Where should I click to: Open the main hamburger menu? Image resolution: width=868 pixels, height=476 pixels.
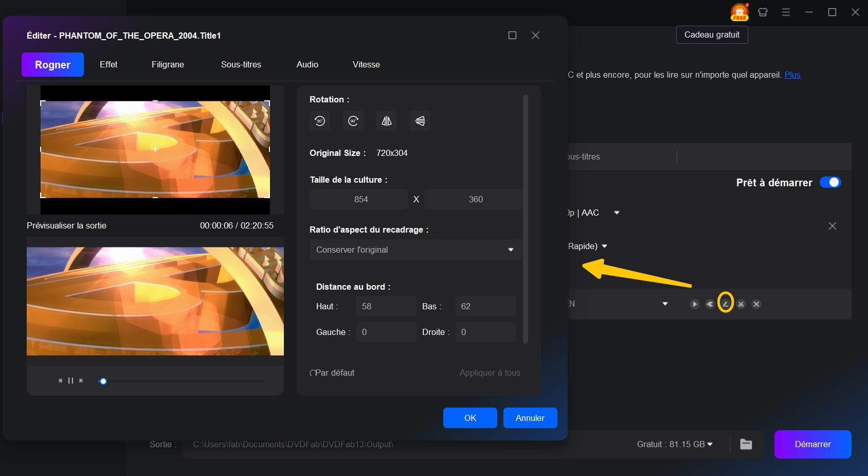coord(786,12)
